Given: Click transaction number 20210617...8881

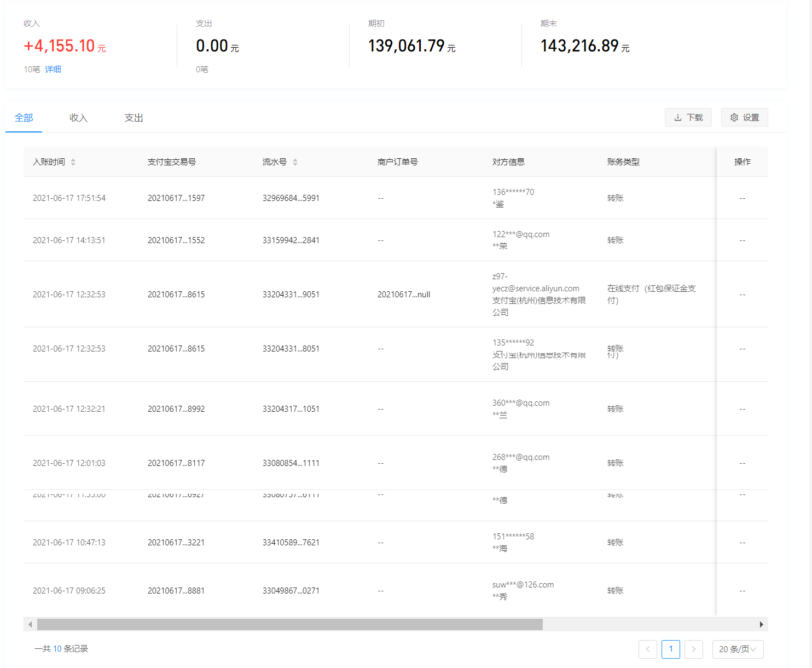Looking at the screenshot, I should pos(176,591).
